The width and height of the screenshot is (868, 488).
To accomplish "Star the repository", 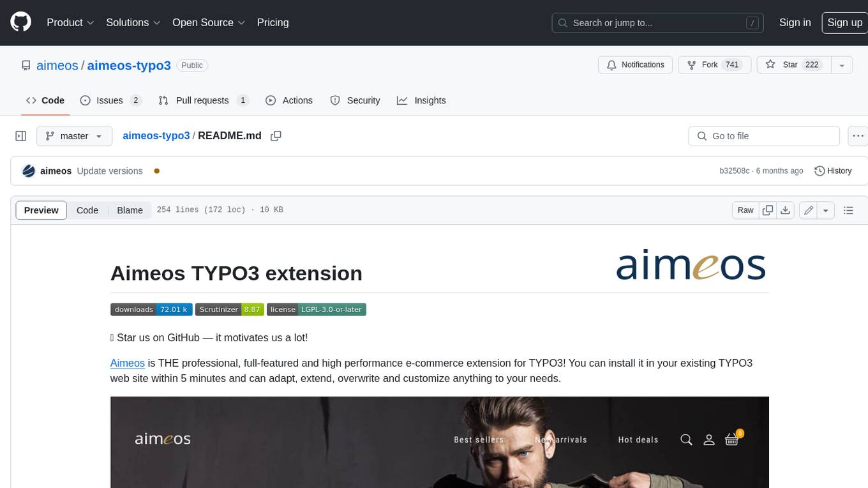I will pos(793,65).
